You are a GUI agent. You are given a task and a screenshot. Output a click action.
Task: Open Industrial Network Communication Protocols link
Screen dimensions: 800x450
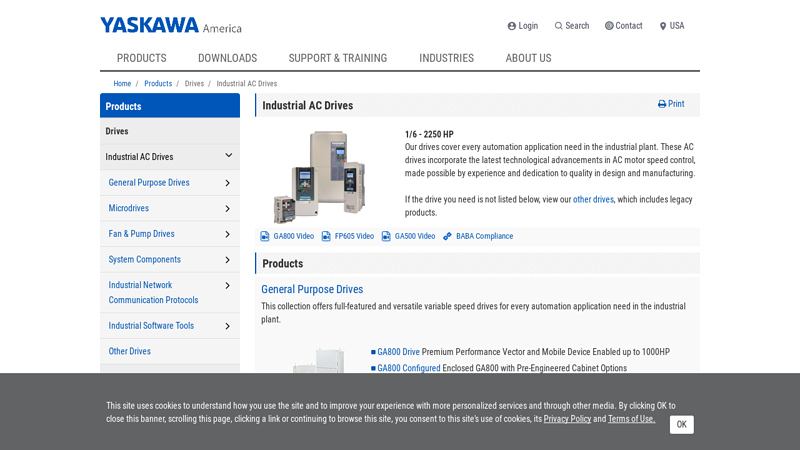[153, 292]
